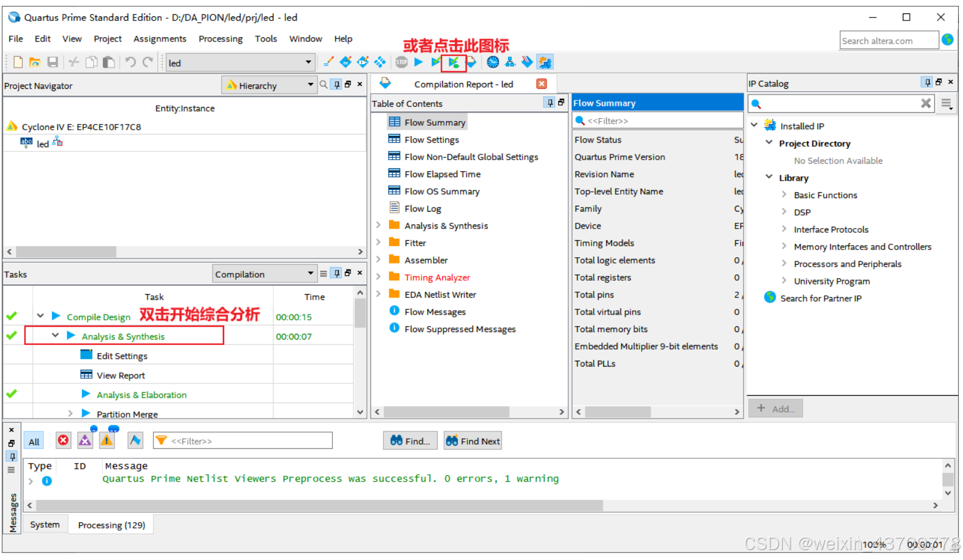Image resolution: width=963 pixels, height=560 pixels.
Task: Click the Add... button in IP Catalog
Action: point(775,409)
